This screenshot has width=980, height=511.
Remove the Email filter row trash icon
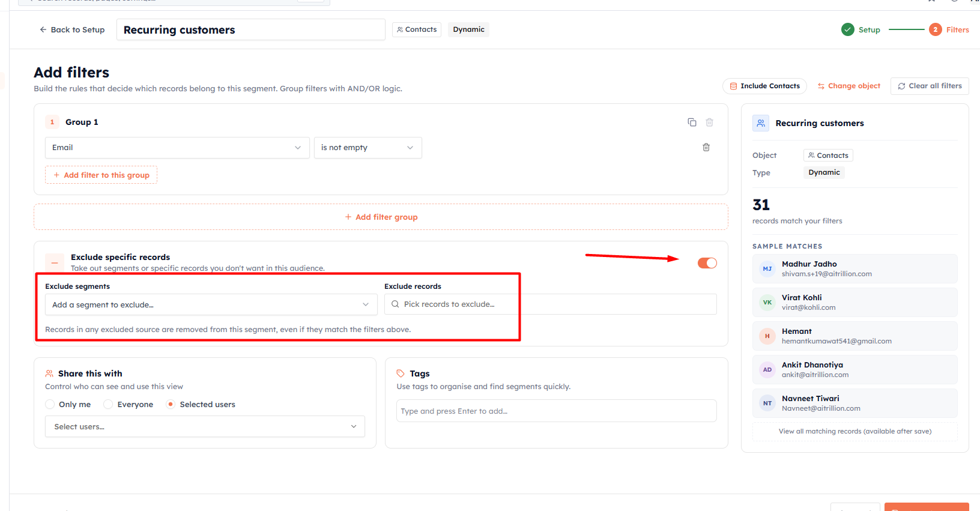pos(706,148)
